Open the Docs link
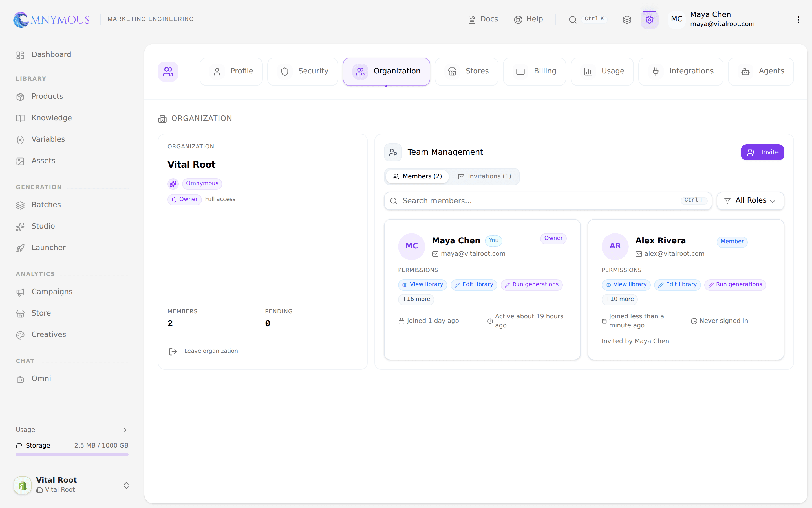 pos(483,19)
